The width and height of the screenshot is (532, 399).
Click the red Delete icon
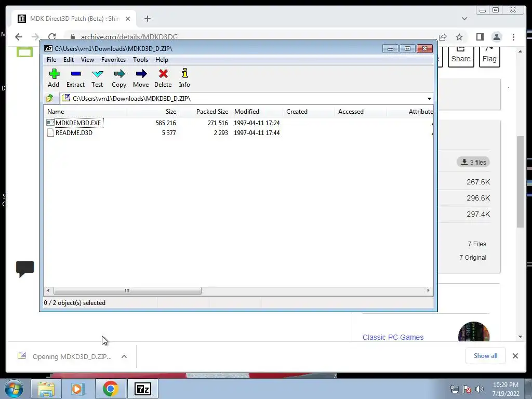coord(163,78)
